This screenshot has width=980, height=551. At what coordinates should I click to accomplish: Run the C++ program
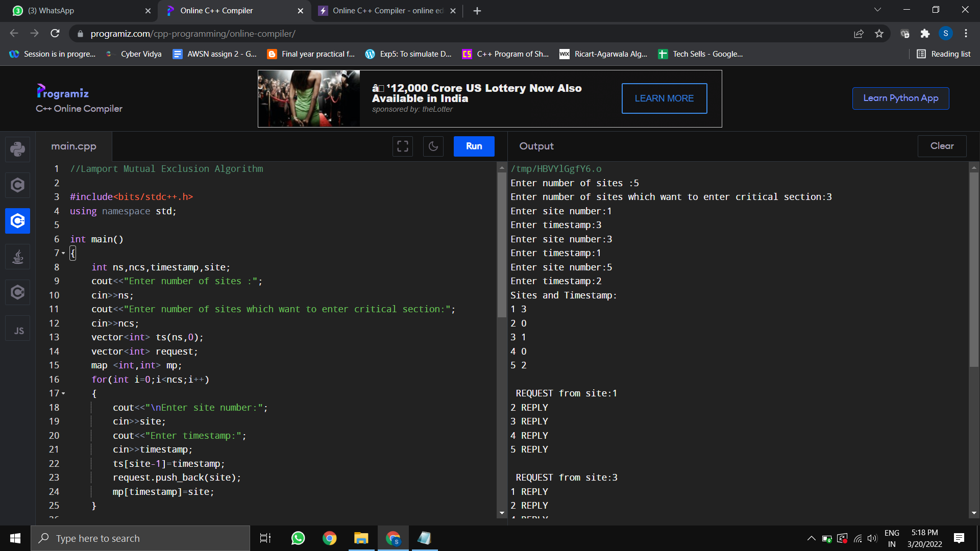(474, 146)
